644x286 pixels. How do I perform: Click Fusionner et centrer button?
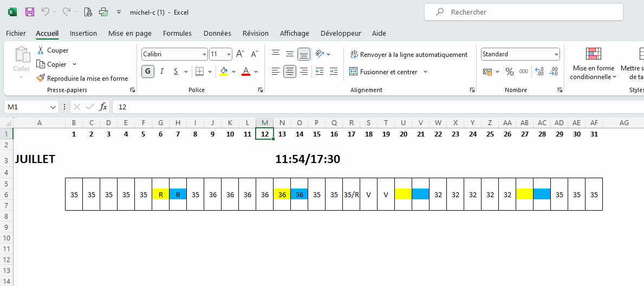click(x=383, y=71)
